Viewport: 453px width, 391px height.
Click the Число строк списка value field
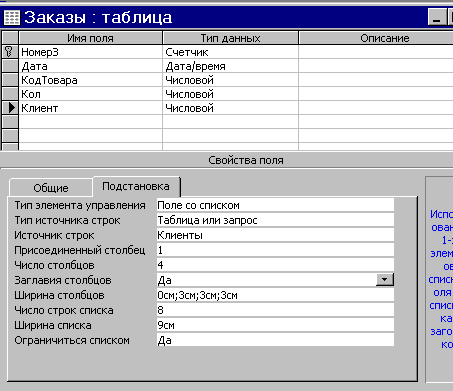pos(275,310)
